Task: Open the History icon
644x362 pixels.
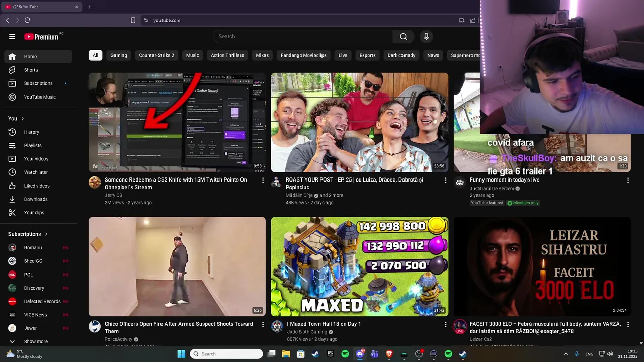Action: [12, 132]
